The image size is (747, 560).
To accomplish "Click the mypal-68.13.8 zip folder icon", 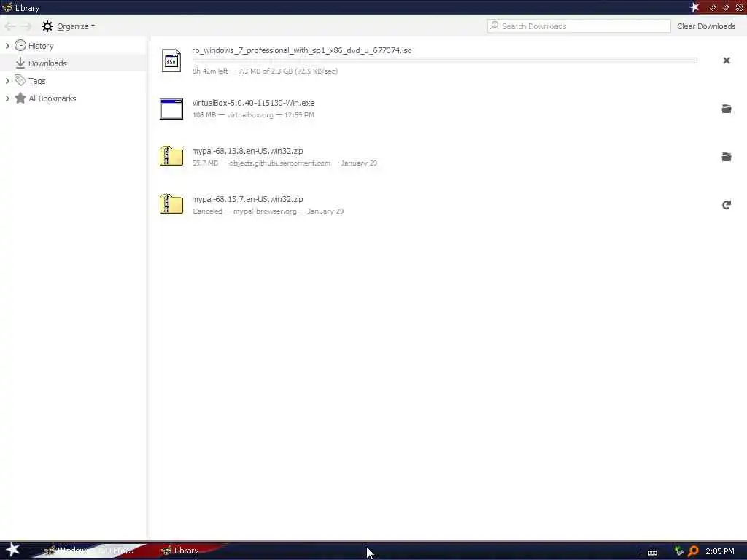I will tap(171, 156).
